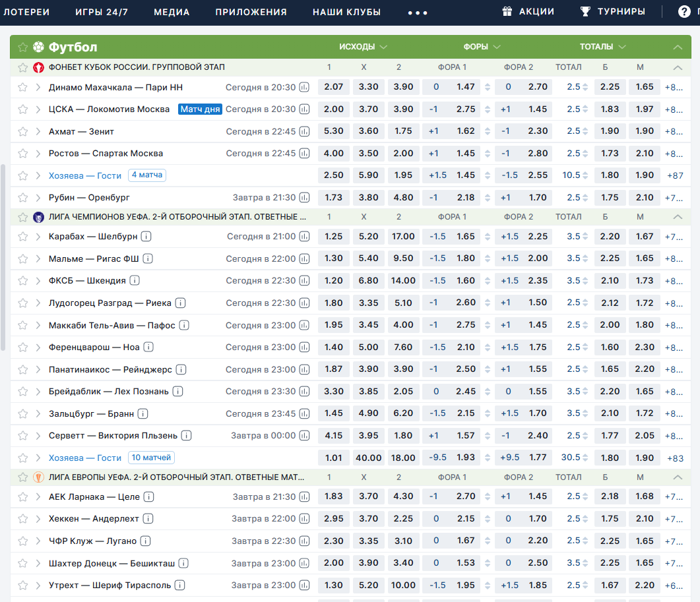Click the Лига Европы УЕФА league logo
The height and width of the screenshot is (602, 700).
(x=38, y=477)
